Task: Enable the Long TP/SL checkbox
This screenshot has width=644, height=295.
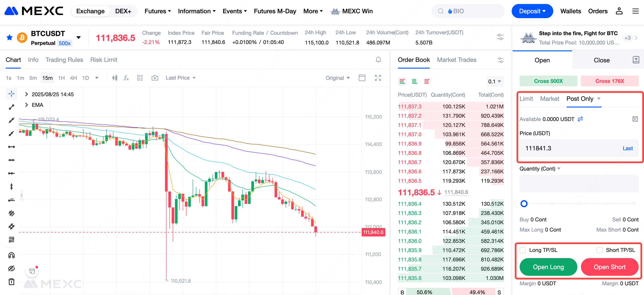Action: (x=523, y=250)
